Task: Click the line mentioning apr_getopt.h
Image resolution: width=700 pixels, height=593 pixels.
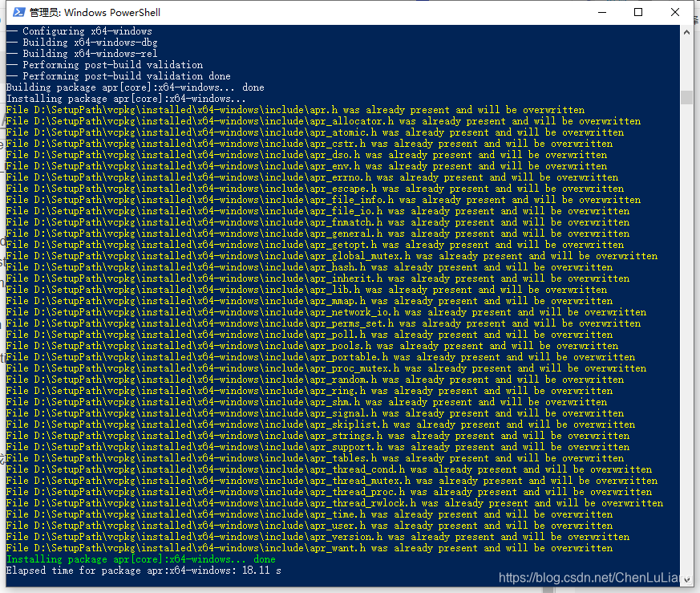Action: pyautogui.click(x=315, y=245)
